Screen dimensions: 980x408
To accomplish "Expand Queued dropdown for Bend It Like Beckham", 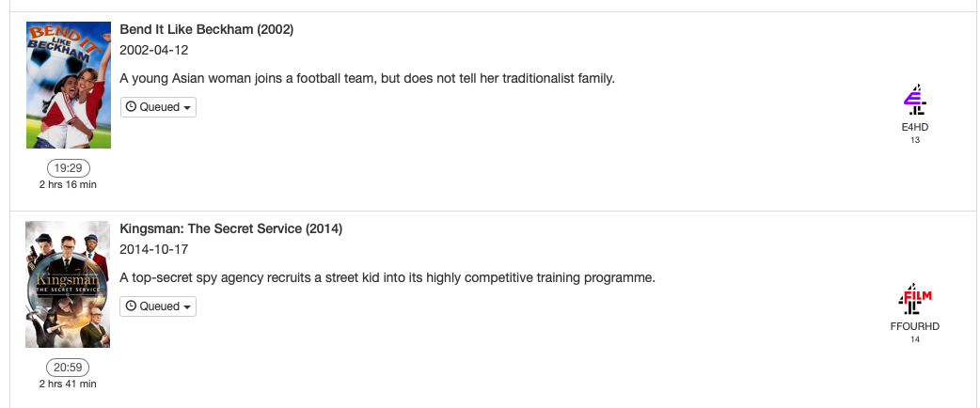I will point(158,107).
